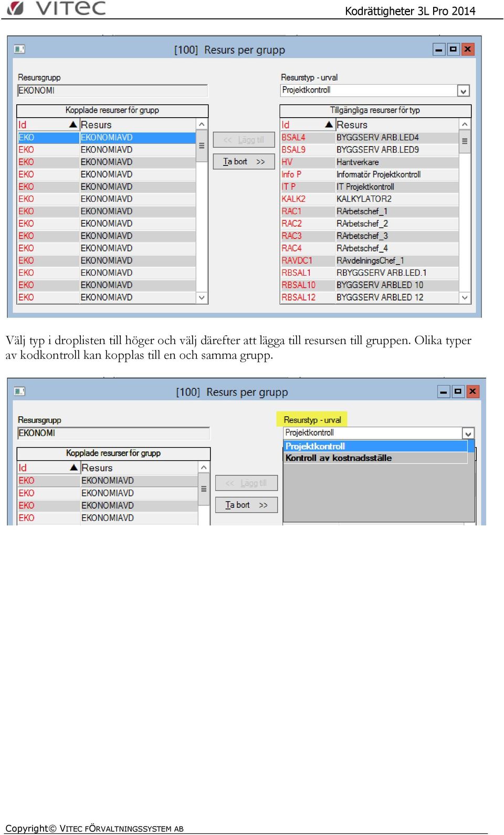Select the IT P row
Viewport: 504px width, 835px height.
coord(370,187)
